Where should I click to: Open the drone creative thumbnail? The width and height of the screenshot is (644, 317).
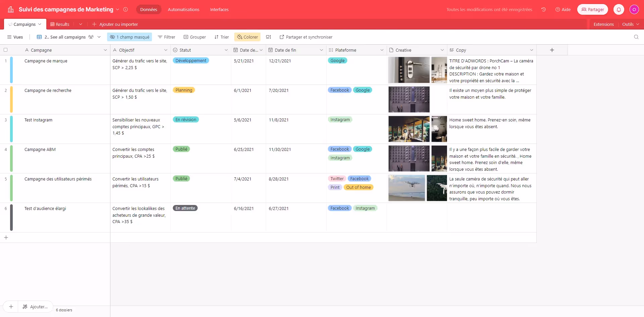click(406, 188)
